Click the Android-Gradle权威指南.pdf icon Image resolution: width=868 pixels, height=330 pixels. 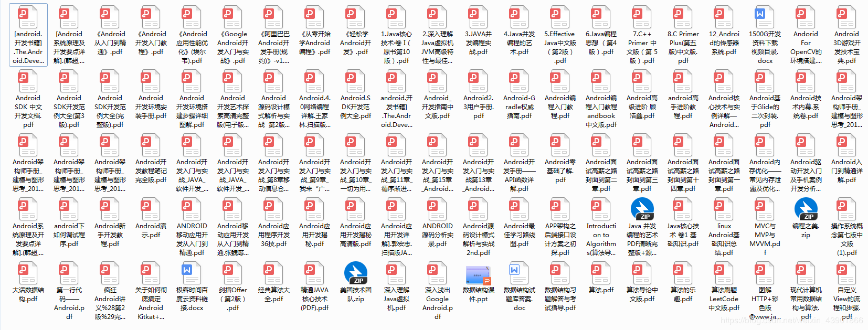(x=520, y=81)
